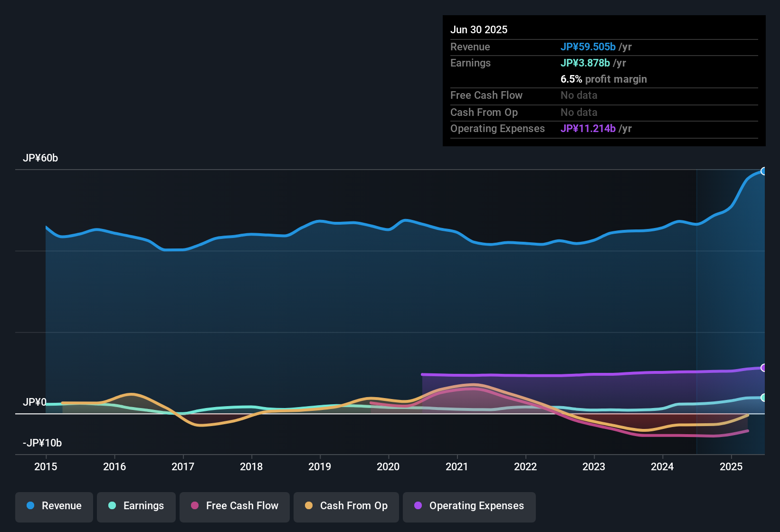Click the JP¥60b axis label
780x532 pixels.
pos(41,158)
